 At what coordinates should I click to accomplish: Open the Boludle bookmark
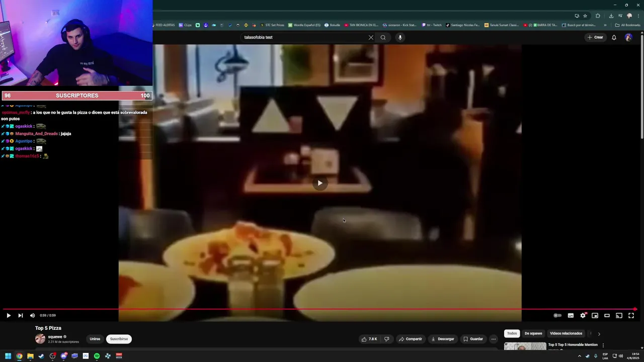333,25
